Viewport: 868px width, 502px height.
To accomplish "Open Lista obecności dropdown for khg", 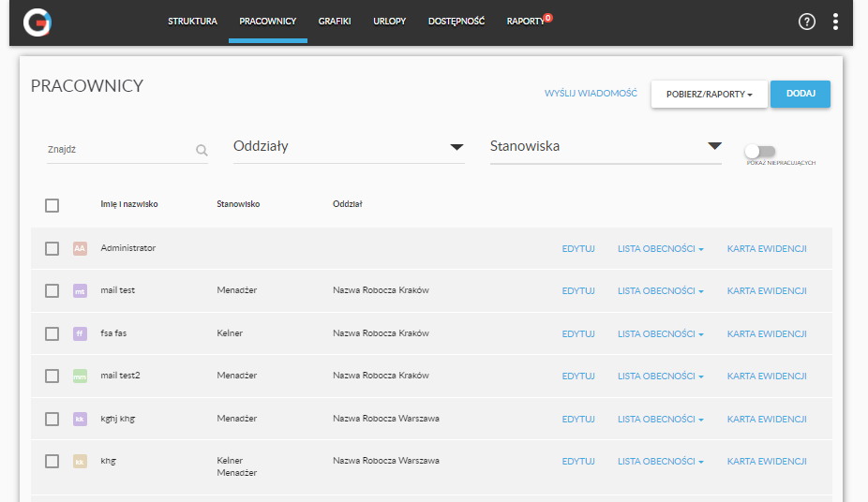I will 661,461.
